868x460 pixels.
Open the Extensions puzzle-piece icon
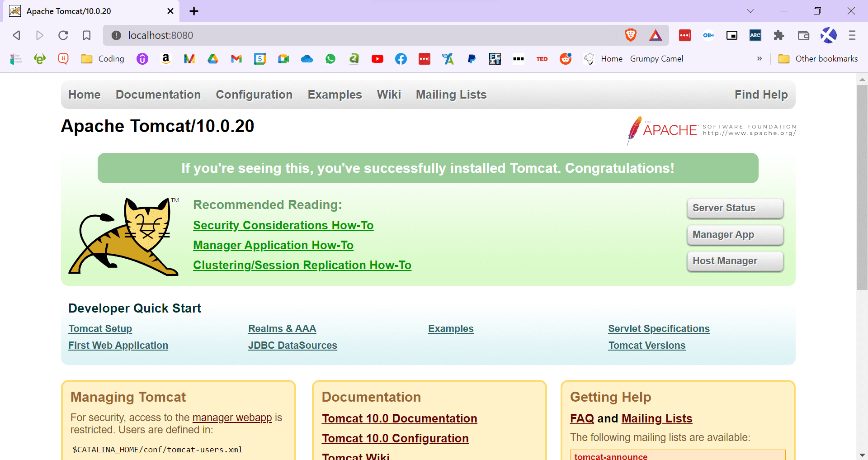click(x=779, y=35)
